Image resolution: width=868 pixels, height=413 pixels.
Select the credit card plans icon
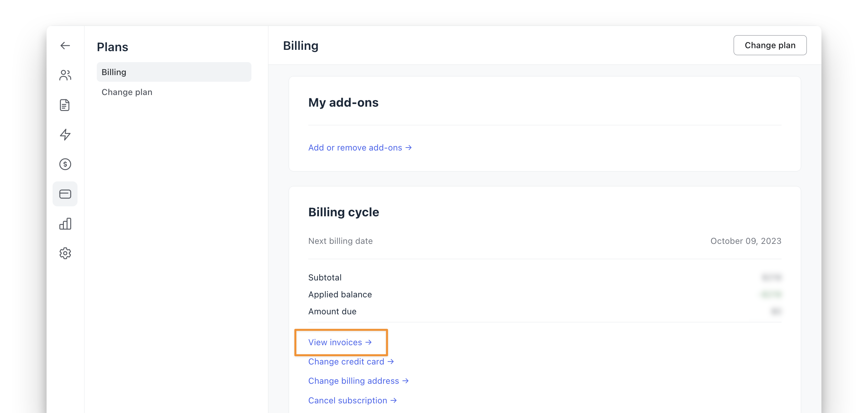pos(65,194)
